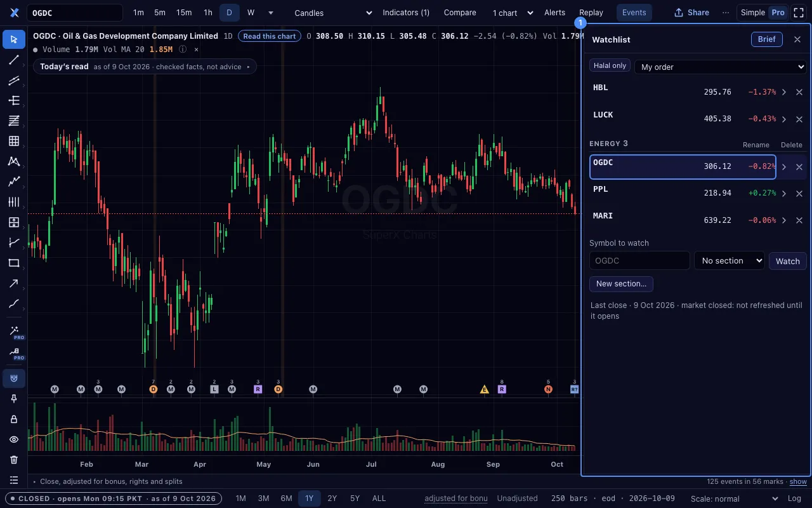
Task: Switch to Unadjusted prices
Action: tap(517, 498)
